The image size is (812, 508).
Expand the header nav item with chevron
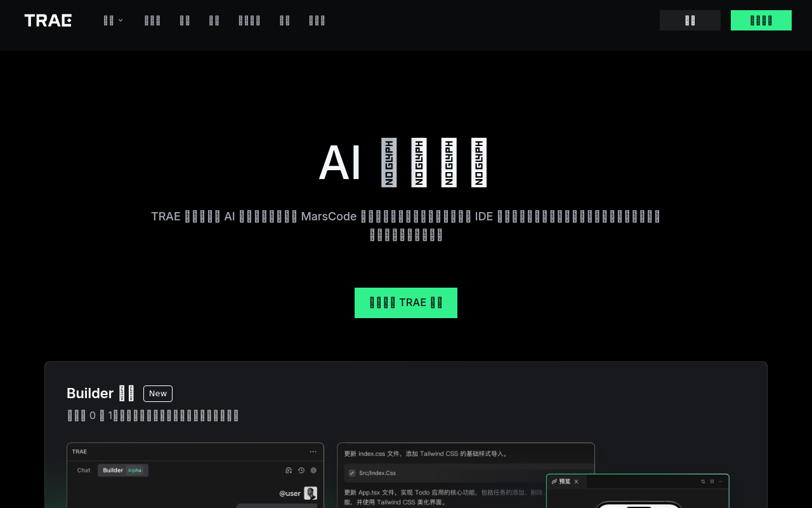pos(114,20)
